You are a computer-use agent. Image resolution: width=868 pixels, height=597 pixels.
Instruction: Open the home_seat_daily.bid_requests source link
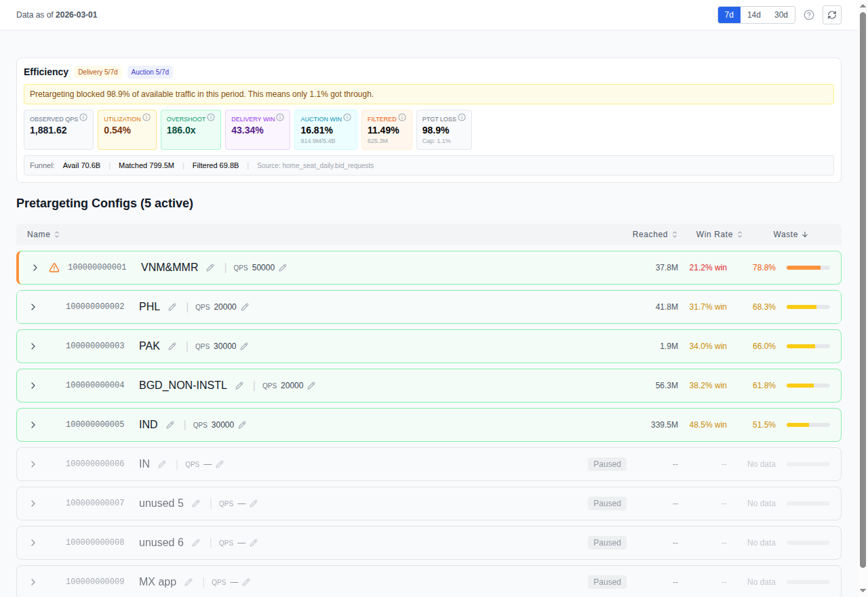328,165
